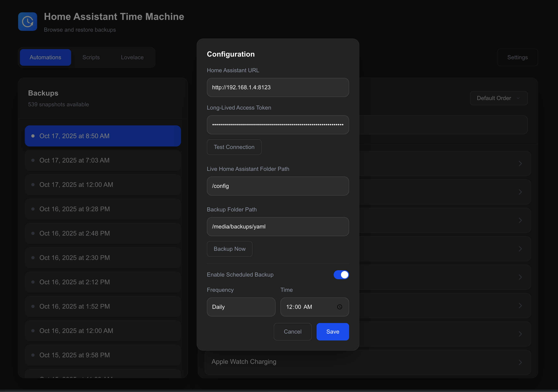Open the Frequency Daily dropdown
Viewport: 558px width, 392px height.
(241, 307)
